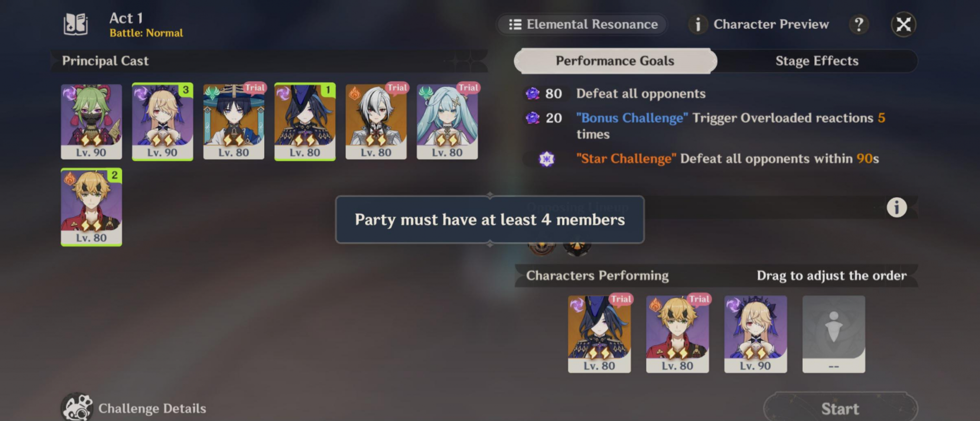Screen dimensions: 980x421
Task: Click the Challenge Details paw icon
Action: tap(77, 407)
